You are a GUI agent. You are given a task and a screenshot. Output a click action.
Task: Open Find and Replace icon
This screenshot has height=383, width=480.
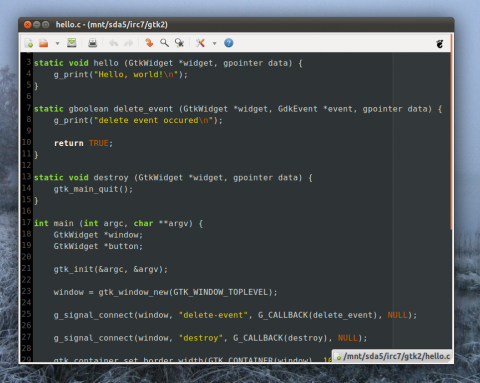click(179, 43)
